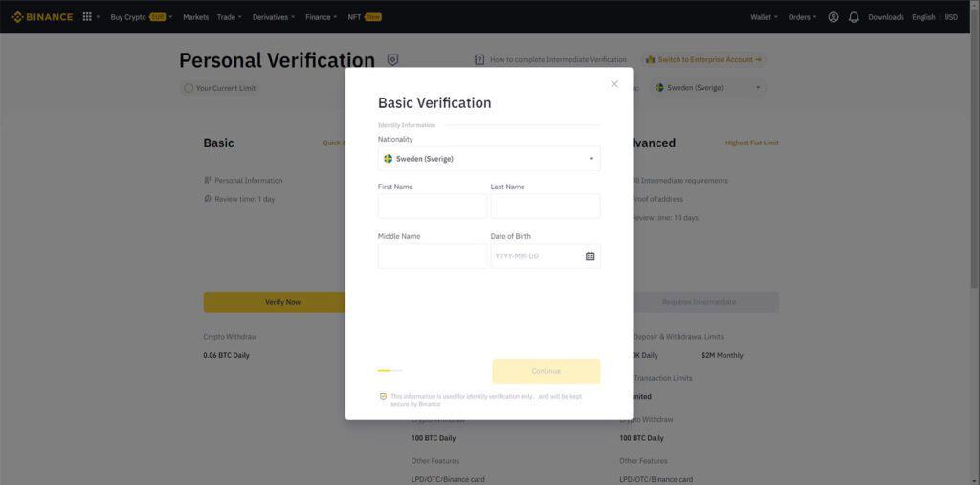This screenshot has width=980, height=485.
Task: Open the apps grid icon
Action: [87, 17]
